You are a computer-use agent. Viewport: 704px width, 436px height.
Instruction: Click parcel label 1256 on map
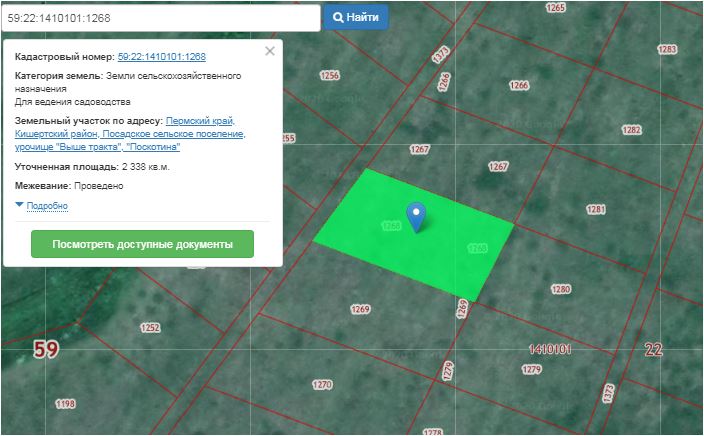[330, 75]
